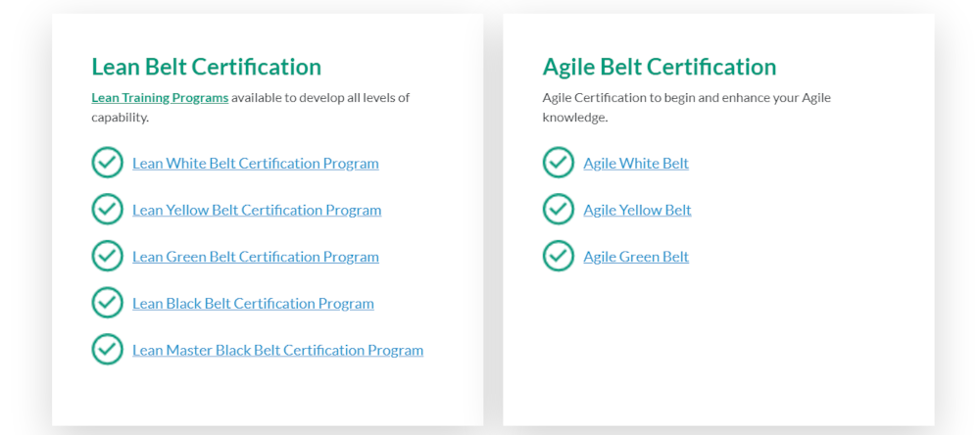
Task: Click the Agile Belt Certification heading
Action: 660,67
